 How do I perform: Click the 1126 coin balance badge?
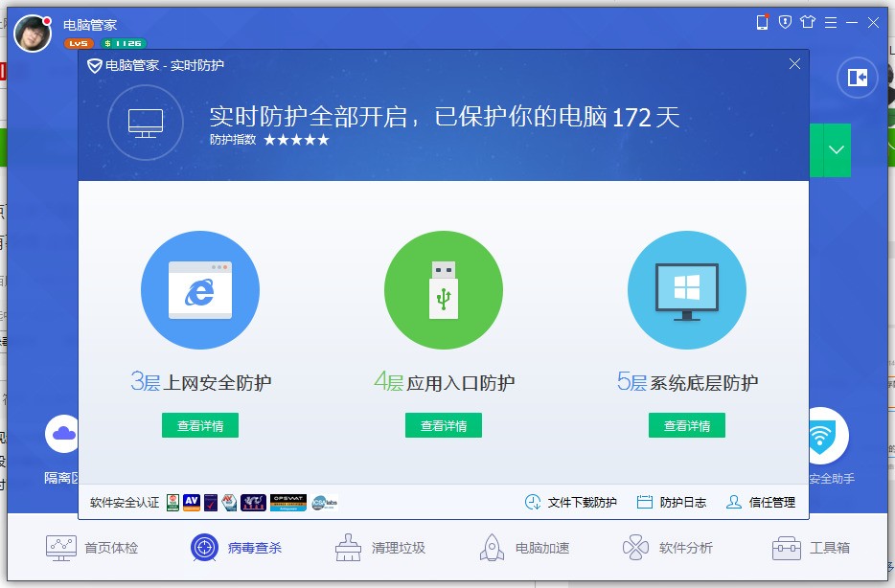pyautogui.click(x=124, y=43)
